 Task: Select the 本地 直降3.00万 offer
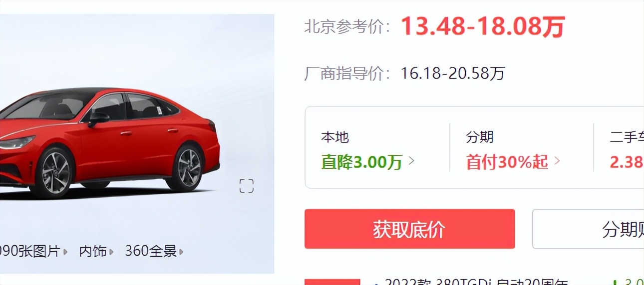tap(368, 150)
